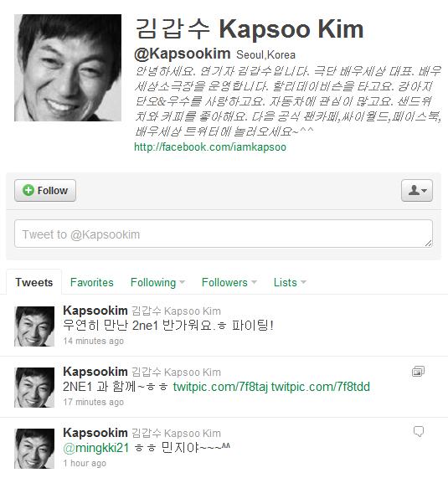
Task: Expand the Following dropdown
Action: click(x=157, y=283)
